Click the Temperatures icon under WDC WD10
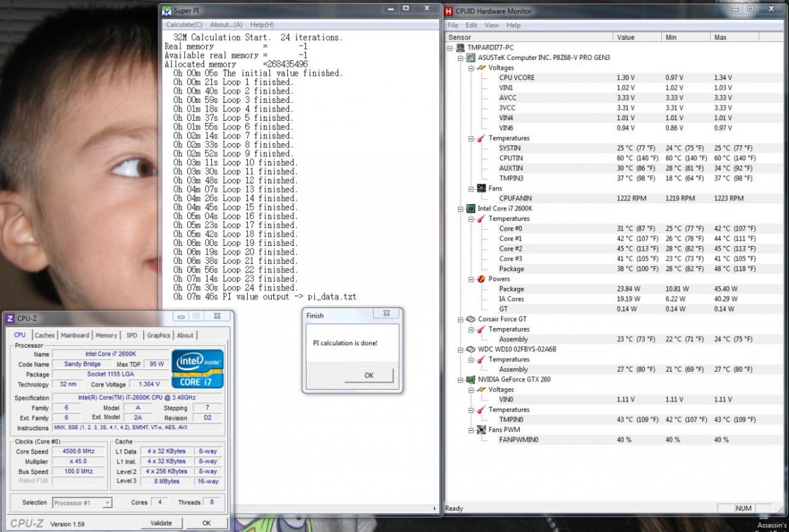 pyautogui.click(x=481, y=359)
